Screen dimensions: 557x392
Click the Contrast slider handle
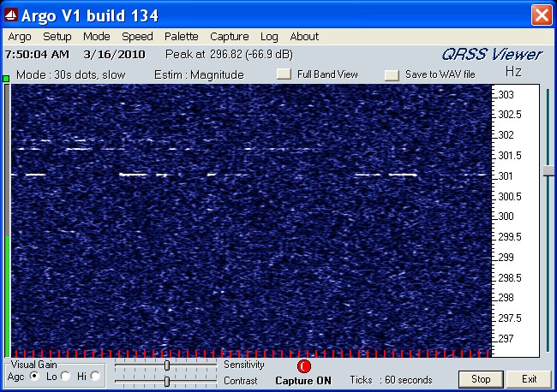(x=167, y=382)
